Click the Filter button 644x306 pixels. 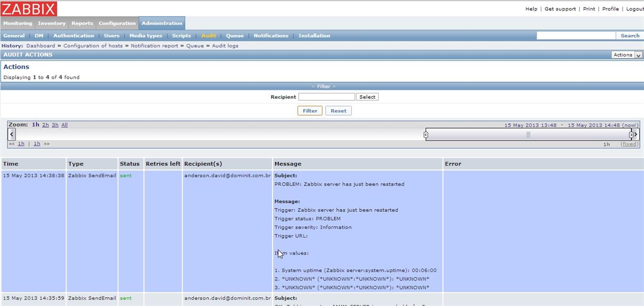(310, 111)
